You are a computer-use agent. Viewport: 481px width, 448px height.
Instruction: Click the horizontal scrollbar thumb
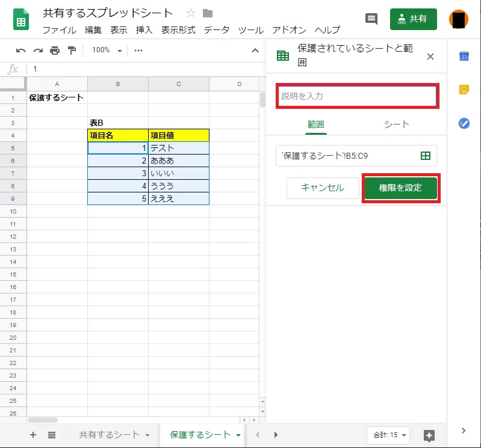click(x=43, y=420)
